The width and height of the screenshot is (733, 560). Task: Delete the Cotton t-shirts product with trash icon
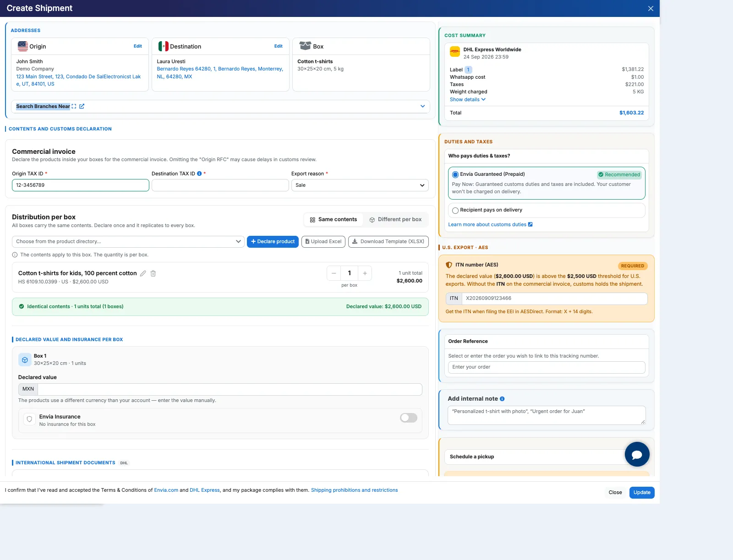pos(153,273)
